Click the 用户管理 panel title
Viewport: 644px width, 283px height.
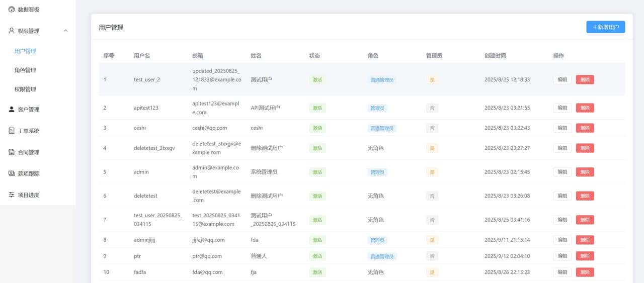pos(111,27)
